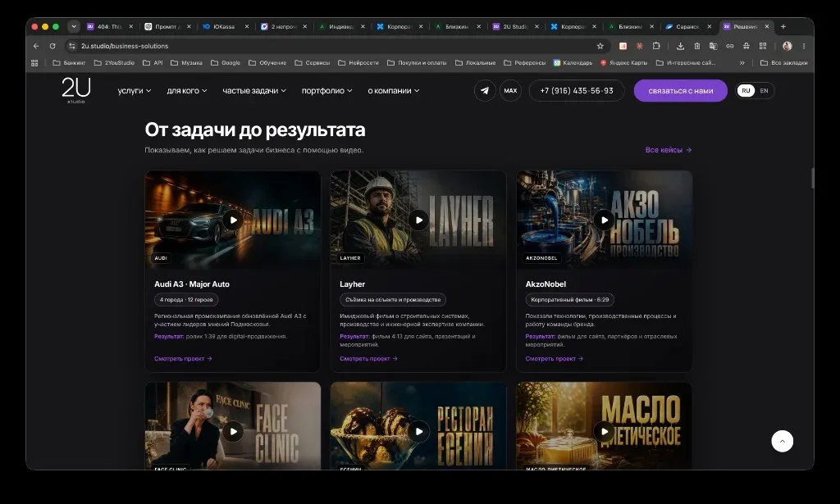Click the 4 города · 12 героев tag

186,300
